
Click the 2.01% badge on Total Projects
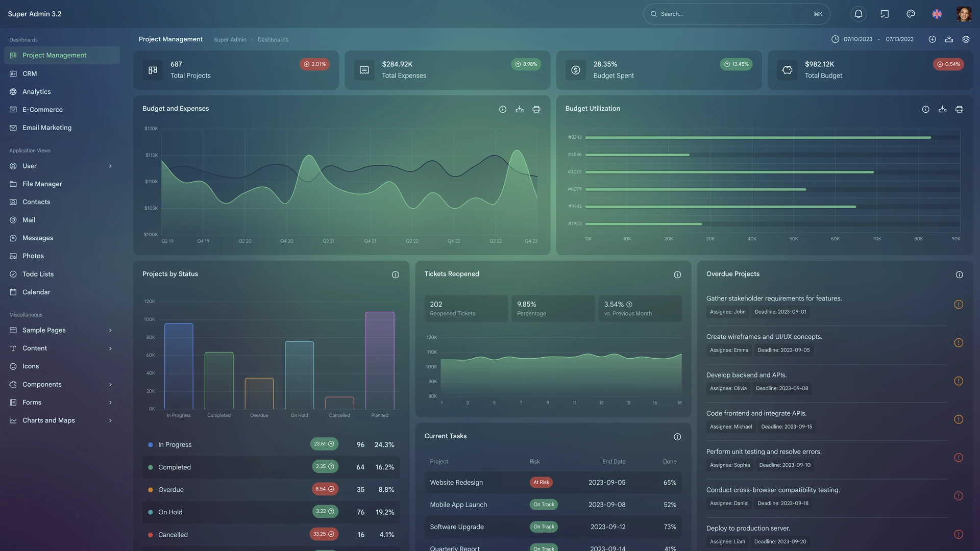(314, 64)
